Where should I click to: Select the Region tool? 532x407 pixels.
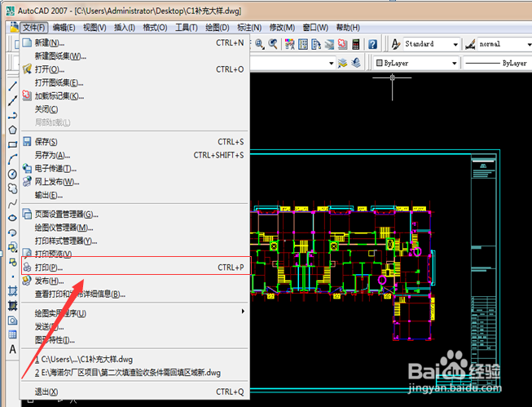[x=12, y=321]
